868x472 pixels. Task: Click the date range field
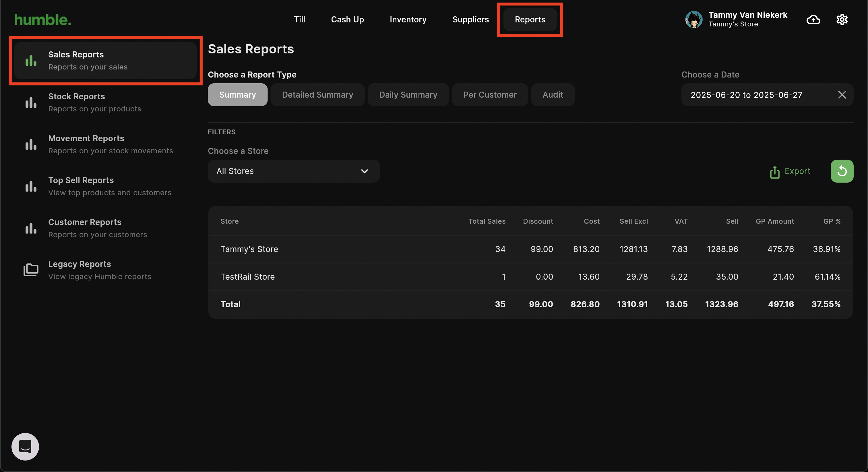point(767,95)
